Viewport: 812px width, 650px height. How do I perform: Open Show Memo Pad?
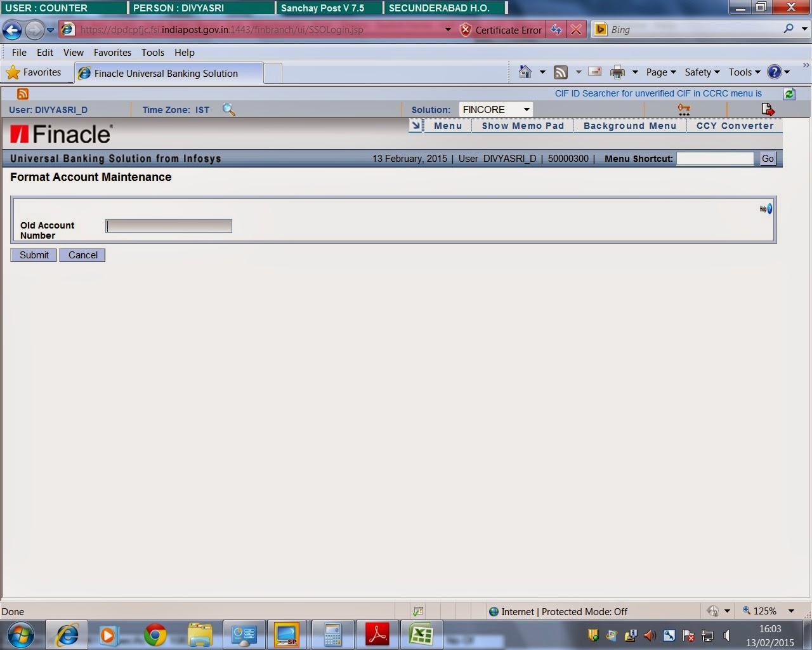[x=522, y=126]
